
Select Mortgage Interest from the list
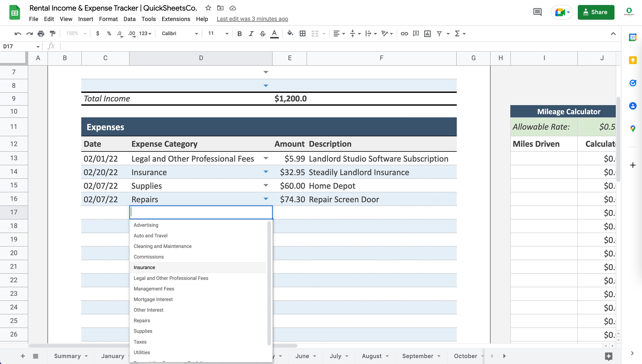[198, 299]
